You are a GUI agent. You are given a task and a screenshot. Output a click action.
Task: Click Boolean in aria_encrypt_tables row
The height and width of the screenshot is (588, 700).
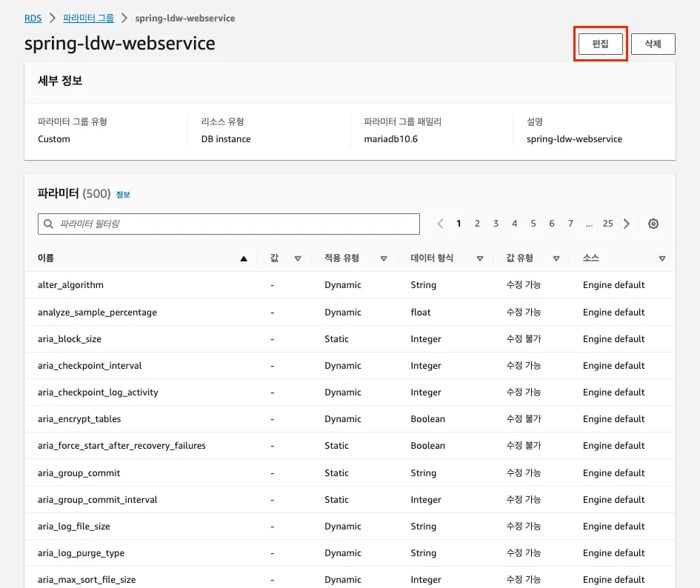(x=427, y=419)
